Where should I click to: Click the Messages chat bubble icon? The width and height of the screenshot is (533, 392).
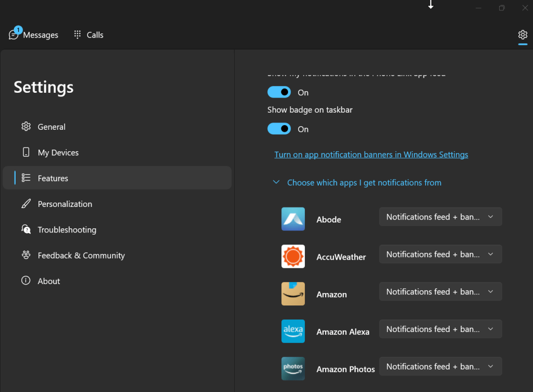14,35
